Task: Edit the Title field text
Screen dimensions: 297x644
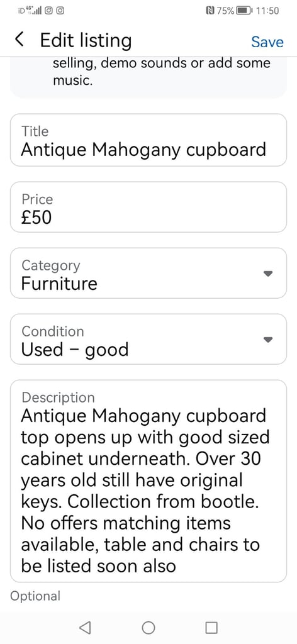Action: (x=148, y=140)
